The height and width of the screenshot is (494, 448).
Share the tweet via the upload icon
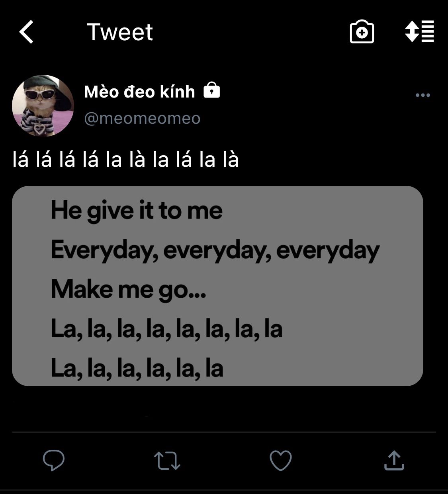[x=394, y=460]
